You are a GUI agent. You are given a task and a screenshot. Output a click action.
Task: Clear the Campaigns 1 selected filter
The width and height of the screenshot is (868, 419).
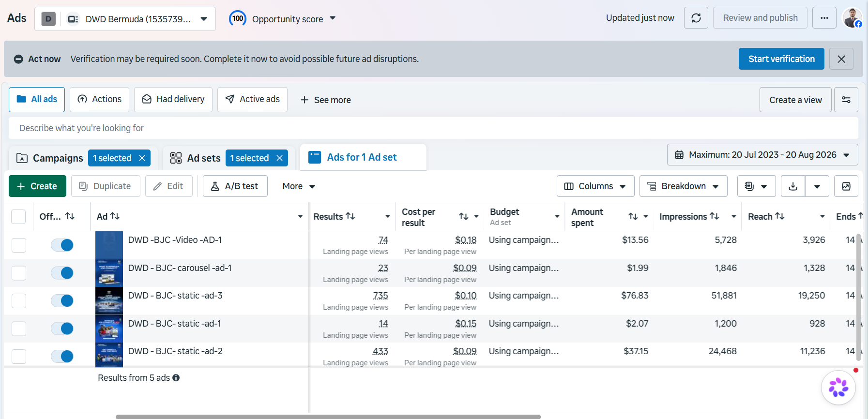[142, 158]
